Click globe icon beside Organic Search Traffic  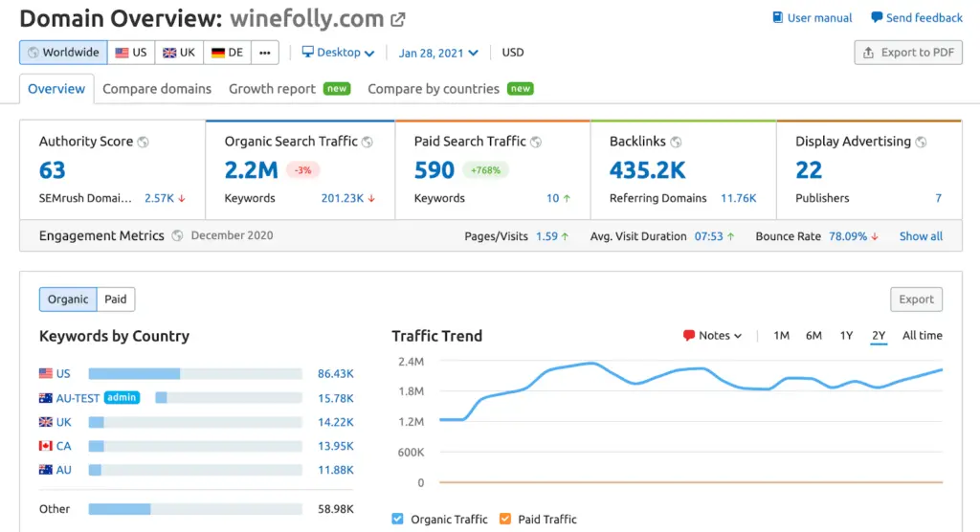(367, 142)
